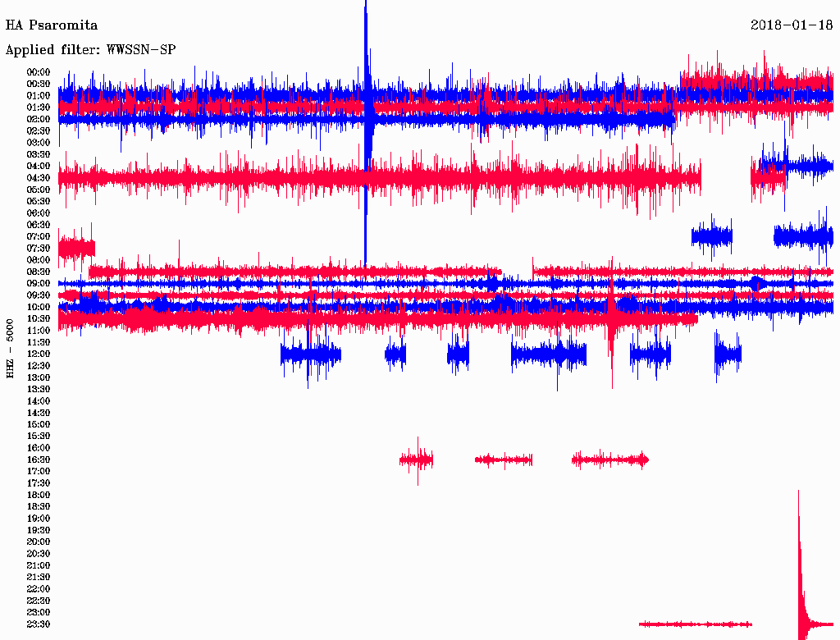Viewport: 840px width, 640px height.
Task: Click the 03:00 time label
Action: pyautogui.click(x=39, y=143)
